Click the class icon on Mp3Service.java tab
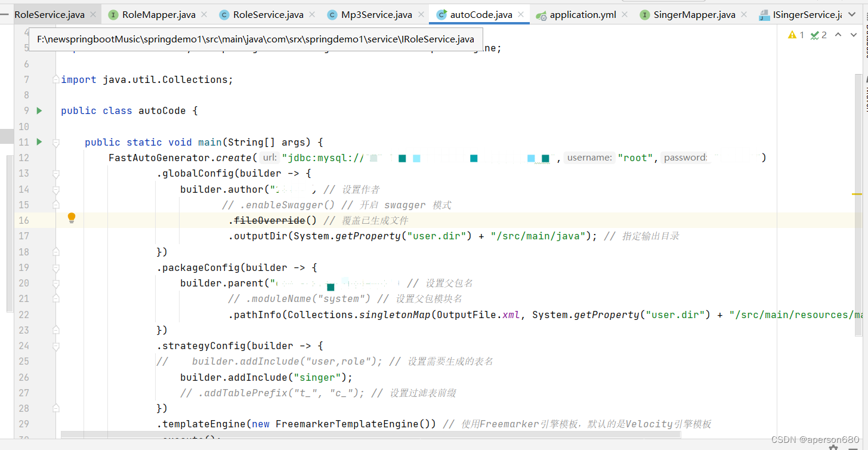 tap(332, 14)
